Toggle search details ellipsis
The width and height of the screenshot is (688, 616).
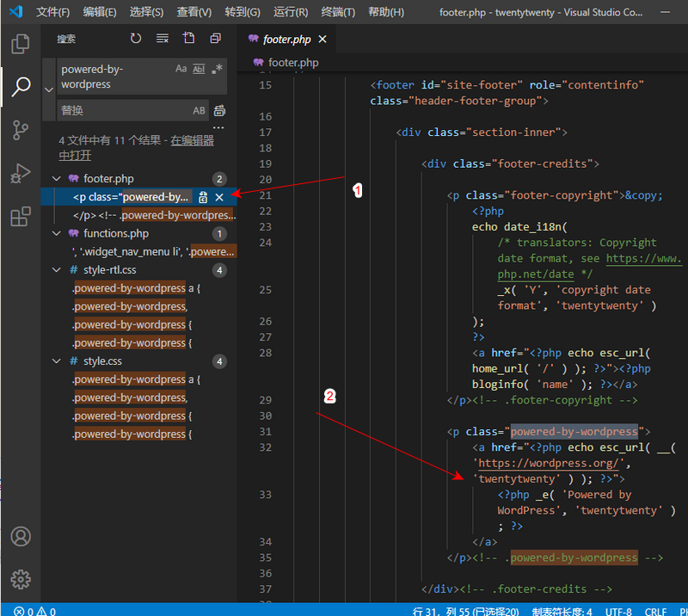coord(218,128)
